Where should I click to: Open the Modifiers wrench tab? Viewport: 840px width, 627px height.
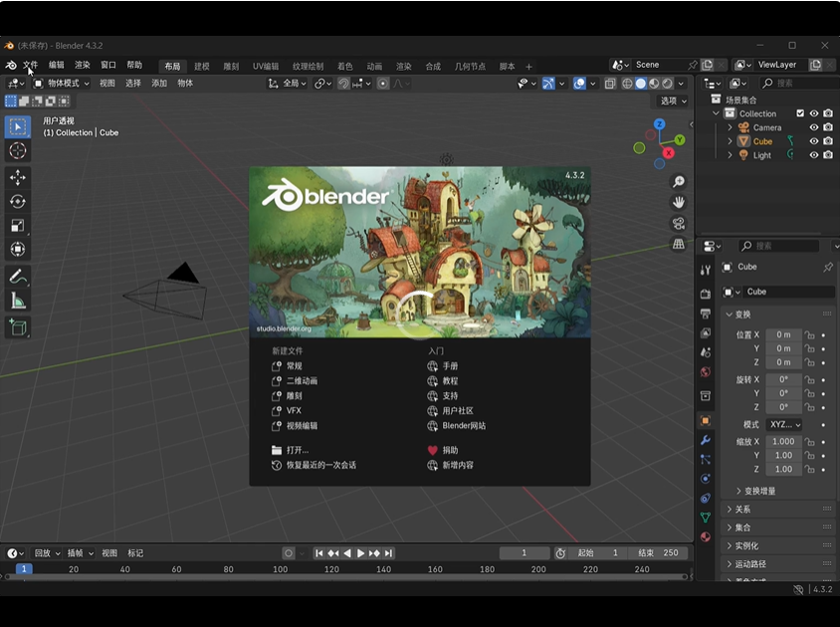click(706, 440)
